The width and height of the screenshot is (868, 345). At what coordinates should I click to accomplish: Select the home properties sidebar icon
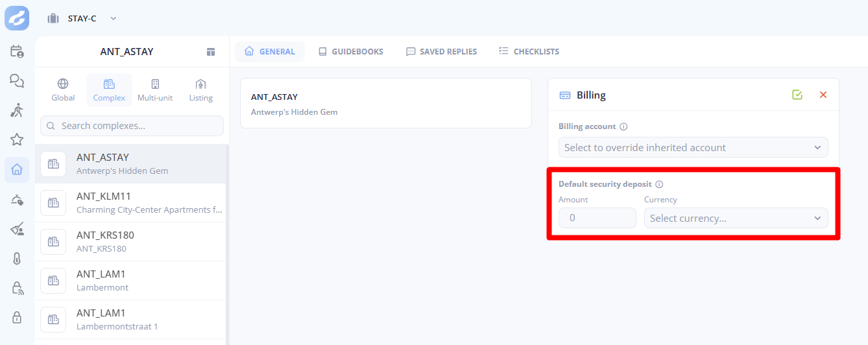click(17, 170)
